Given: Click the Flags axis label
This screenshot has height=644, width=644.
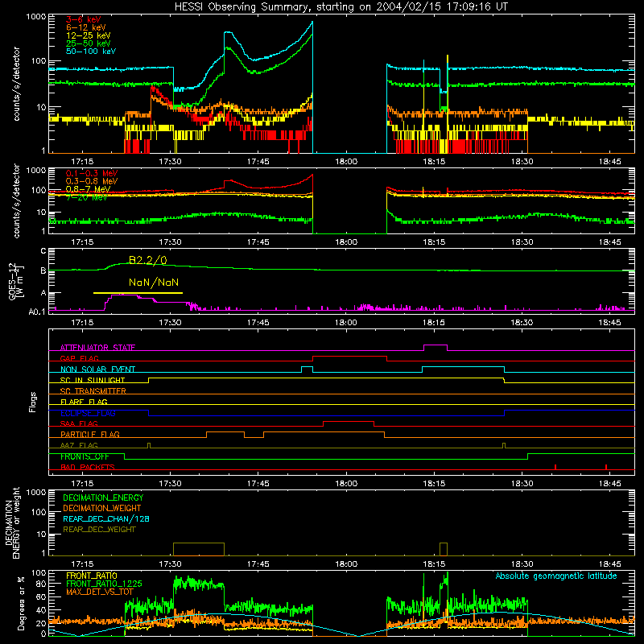Looking at the screenshot, I should click(33, 402).
